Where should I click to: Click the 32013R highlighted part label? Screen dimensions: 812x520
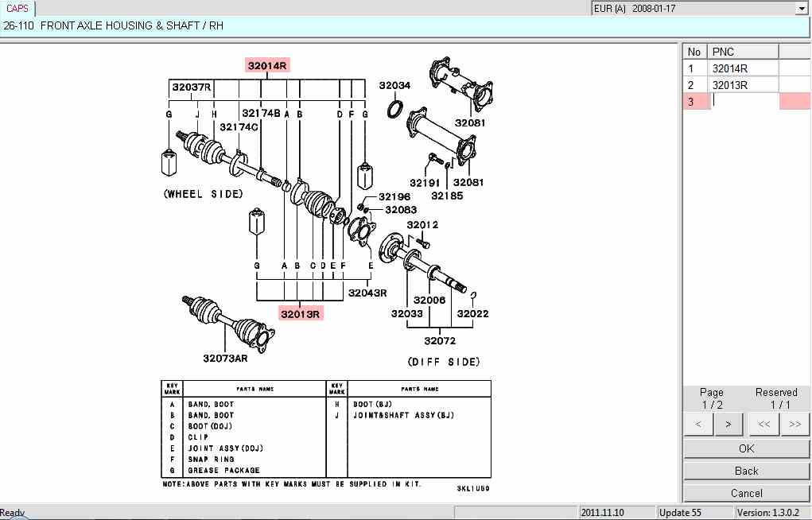pos(301,313)
